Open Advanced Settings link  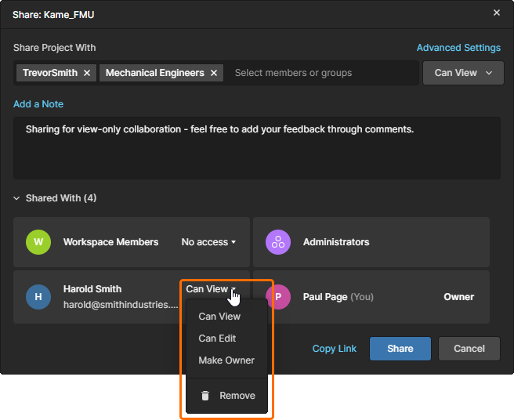458,48
